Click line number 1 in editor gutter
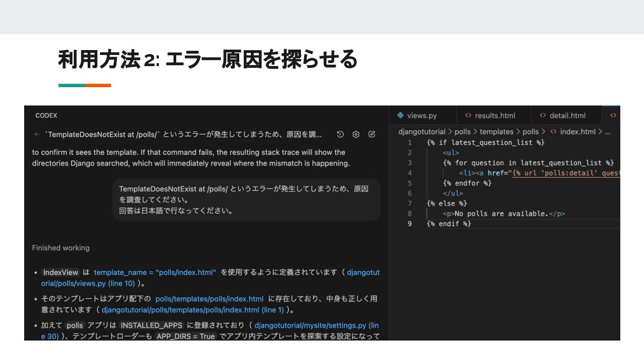This screenshot has width=644, height=362. (x=410, y=143)
